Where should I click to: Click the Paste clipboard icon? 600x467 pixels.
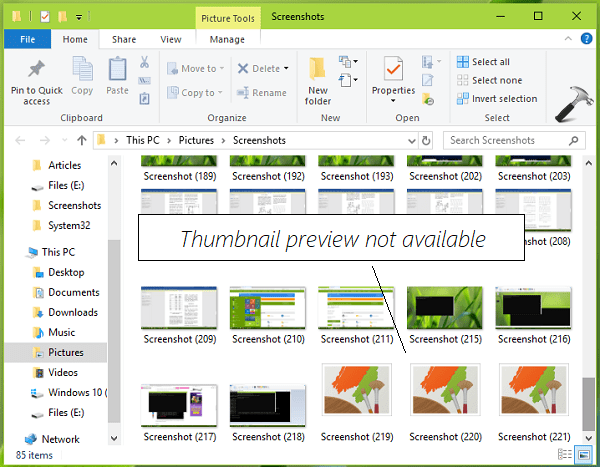pyautogui.click(x=117, y=70)
